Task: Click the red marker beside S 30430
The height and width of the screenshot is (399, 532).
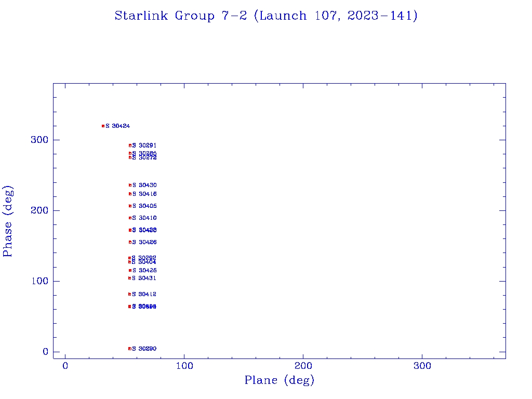Action: point(130,185)
